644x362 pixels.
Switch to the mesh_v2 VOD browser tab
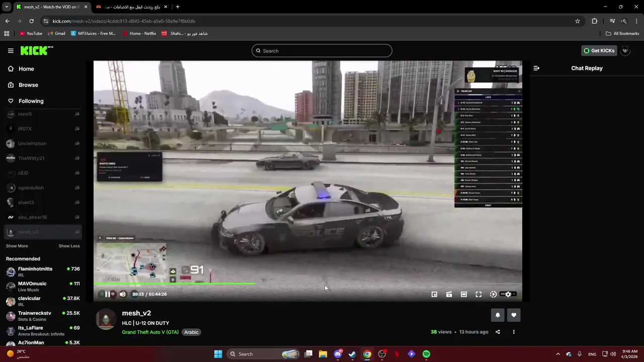pos(52,7)
